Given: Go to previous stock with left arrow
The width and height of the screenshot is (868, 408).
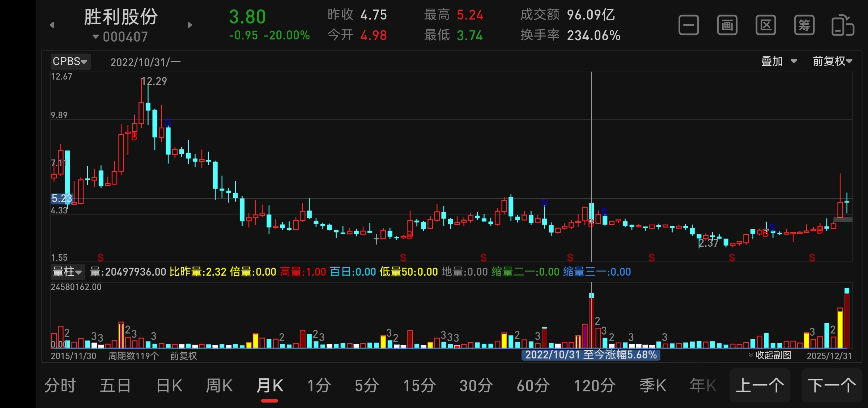Looking at the screenshot, I should [x=52, y=25].
